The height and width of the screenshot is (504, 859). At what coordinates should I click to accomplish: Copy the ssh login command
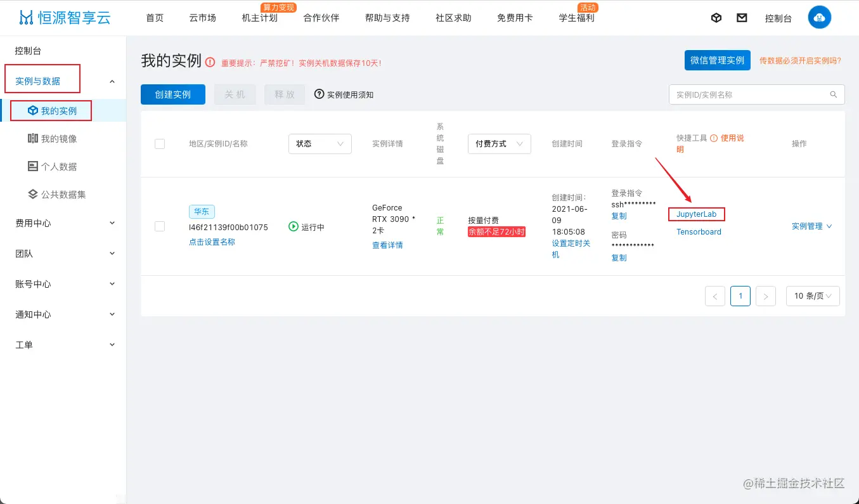pos(619,216)
